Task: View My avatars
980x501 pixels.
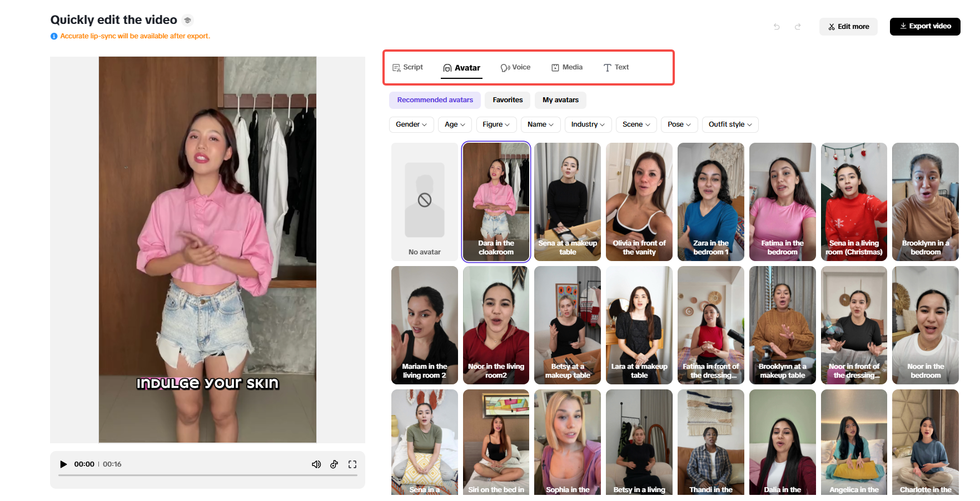Action: [x=560, y=100]
